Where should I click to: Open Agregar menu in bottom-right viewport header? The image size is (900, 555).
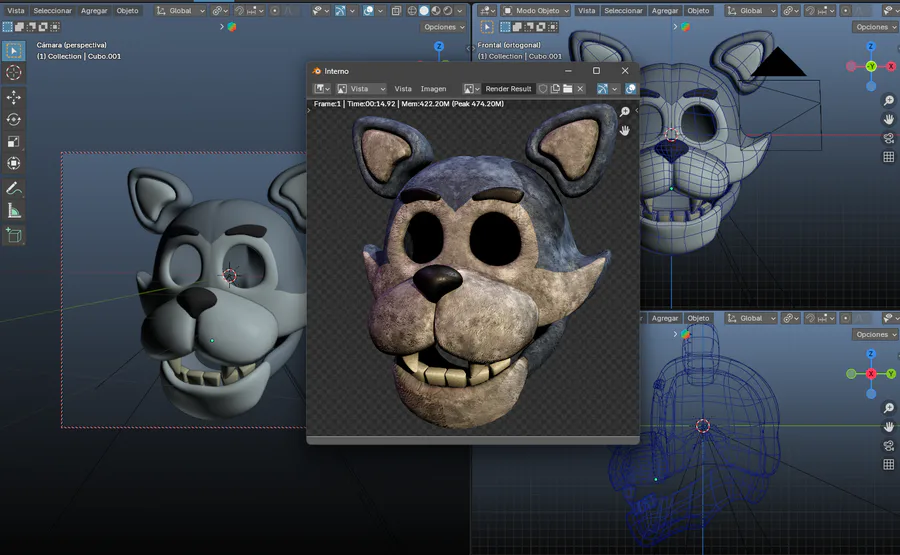tap(665, 318)
